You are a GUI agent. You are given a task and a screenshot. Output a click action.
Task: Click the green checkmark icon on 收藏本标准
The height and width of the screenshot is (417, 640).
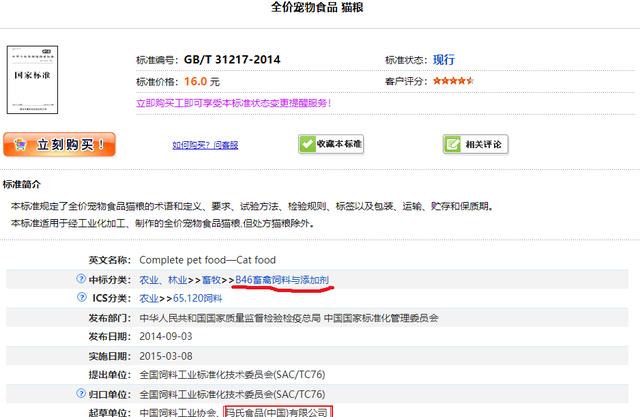(x=307, y=144)
